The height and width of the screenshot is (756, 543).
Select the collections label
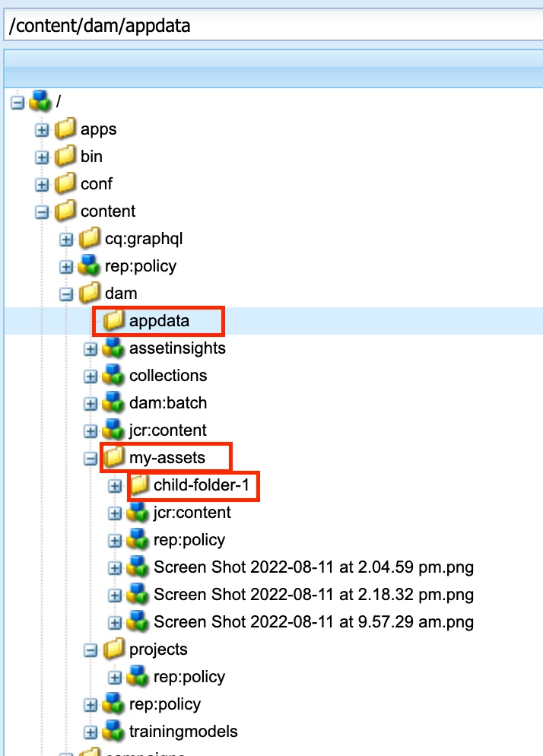point(168,376)
